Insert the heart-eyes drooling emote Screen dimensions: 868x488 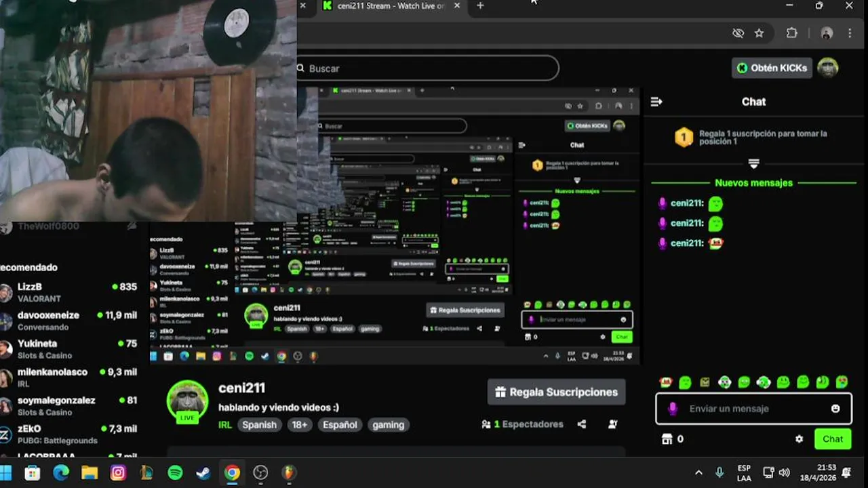[x=842, y=382]
